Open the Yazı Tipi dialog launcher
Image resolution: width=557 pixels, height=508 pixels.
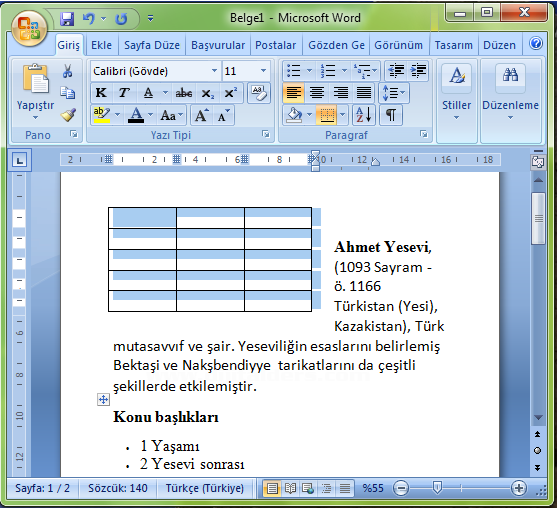[x=266, y=134]
